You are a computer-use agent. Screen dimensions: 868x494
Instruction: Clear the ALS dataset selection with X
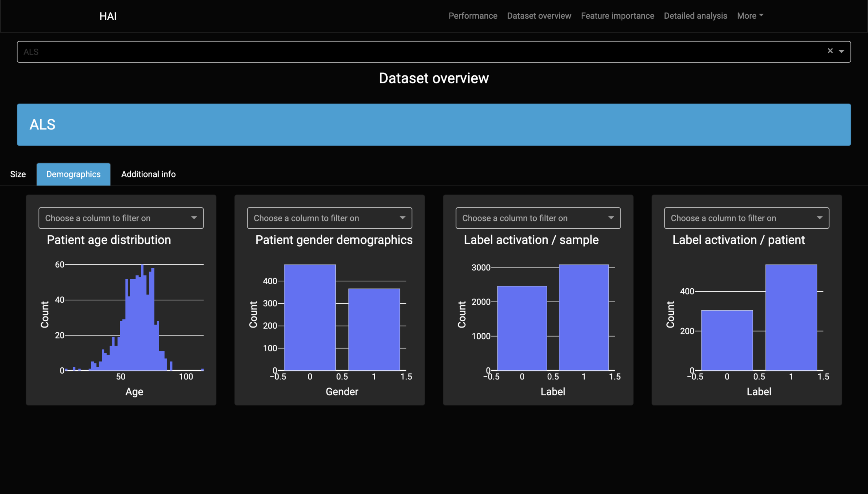pos(830,51)
